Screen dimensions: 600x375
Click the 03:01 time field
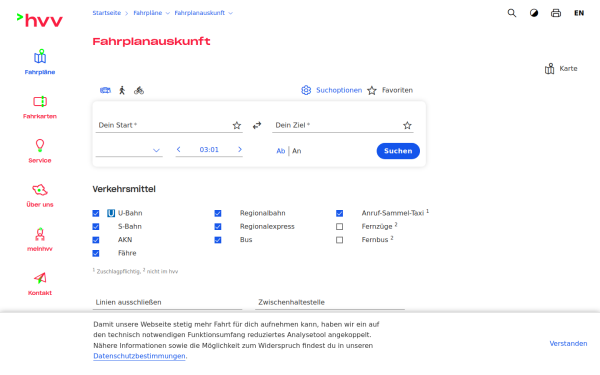coord(209,150)
